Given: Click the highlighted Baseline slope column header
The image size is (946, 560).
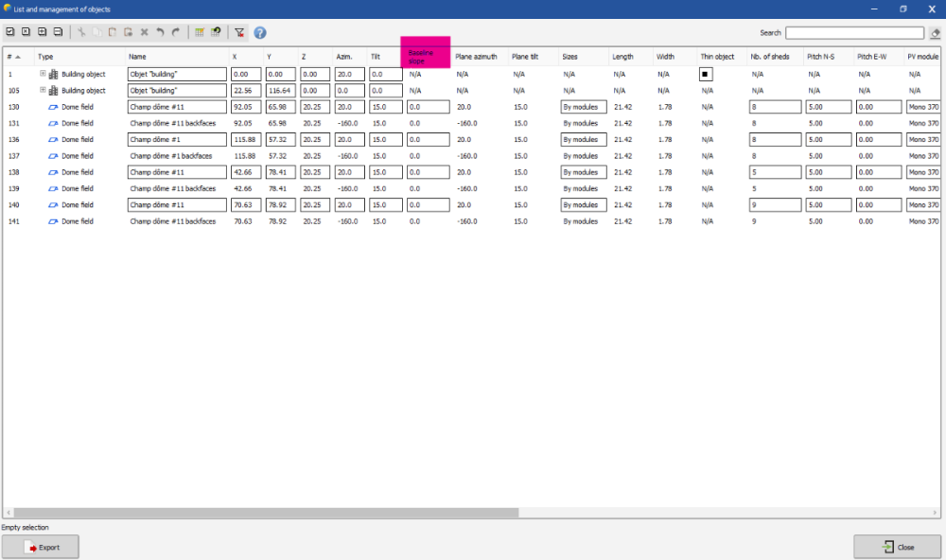Looking at the screenshot, I should tap(425, 55).
